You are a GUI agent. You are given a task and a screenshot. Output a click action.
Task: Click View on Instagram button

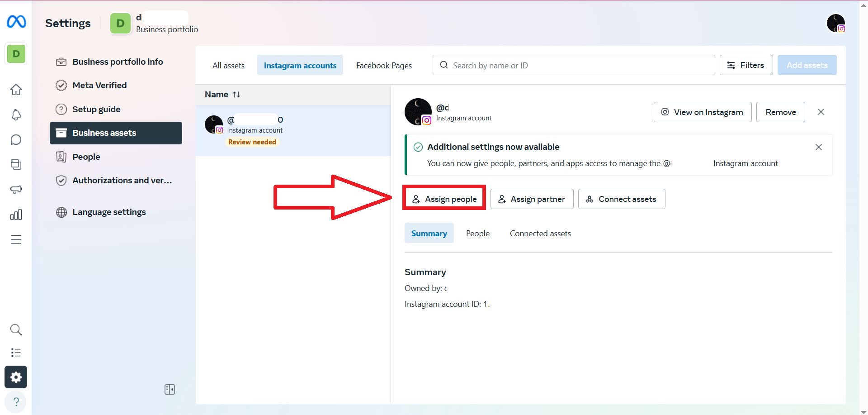tap(703, 112)
